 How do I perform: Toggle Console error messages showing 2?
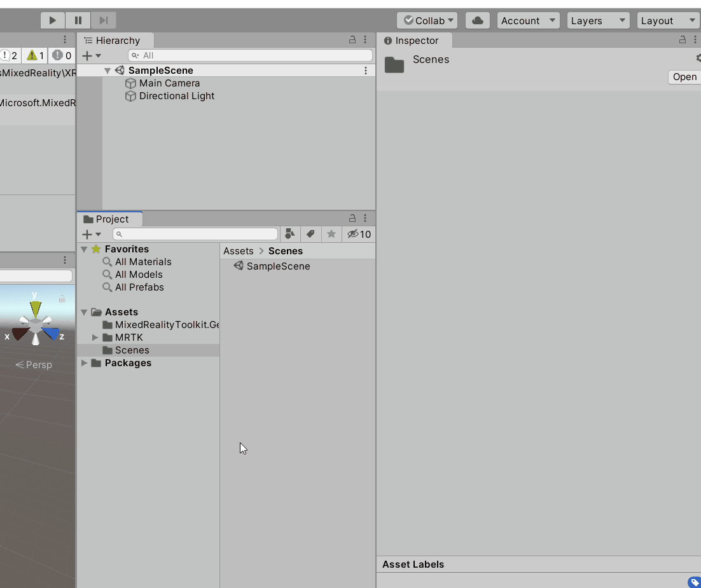(x=9, y=55)
